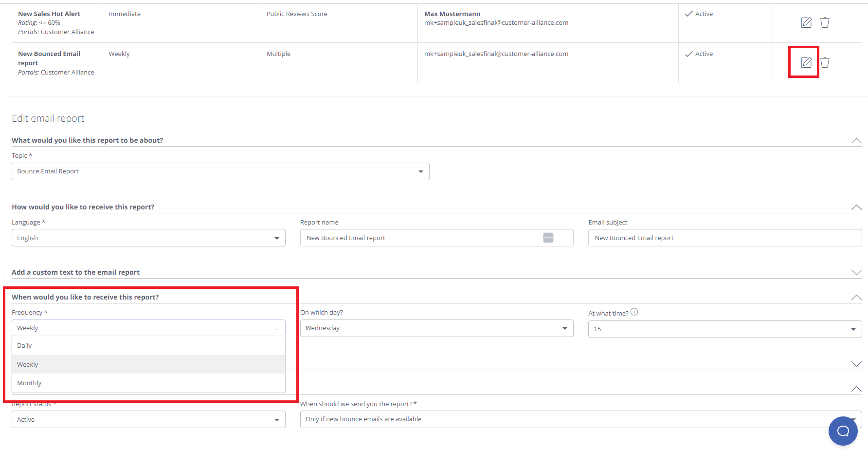This screenshot has height=451, width=868.
Task: Click the ellipsis icon in Report name field
Action: [548, 238]
